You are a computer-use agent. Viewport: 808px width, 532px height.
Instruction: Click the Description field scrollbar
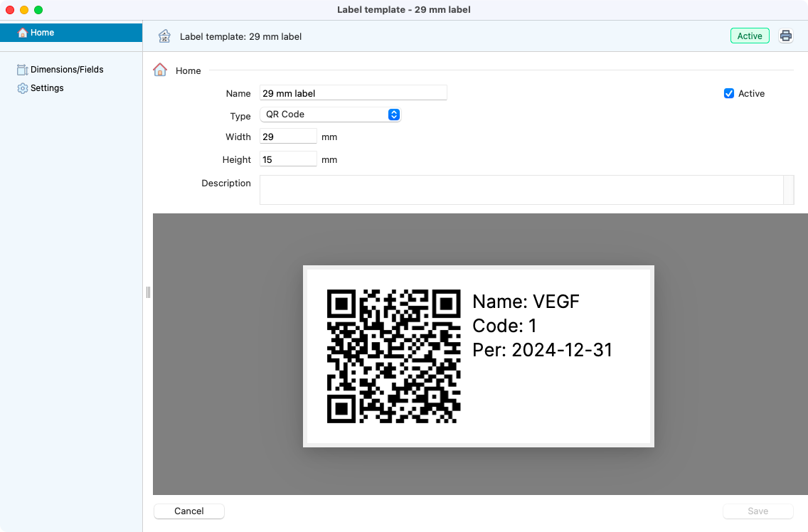coord(788,190)
